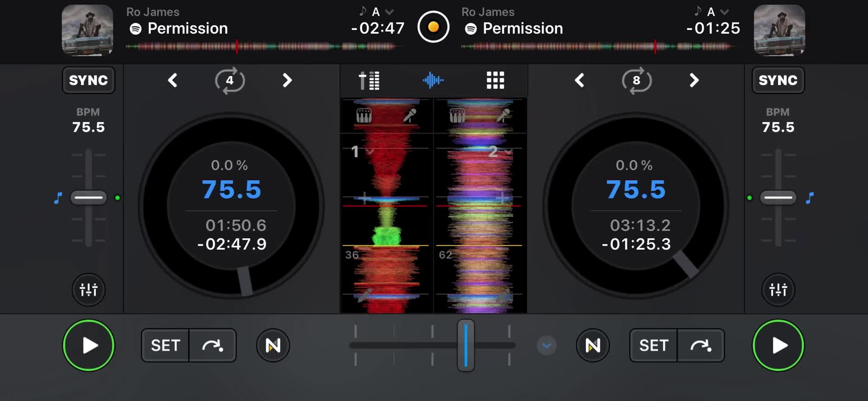The height and width of the screenshot is (401, 868).
Task: Tap the left deck remaining time -02:47
Action: [x=378, y=29]
